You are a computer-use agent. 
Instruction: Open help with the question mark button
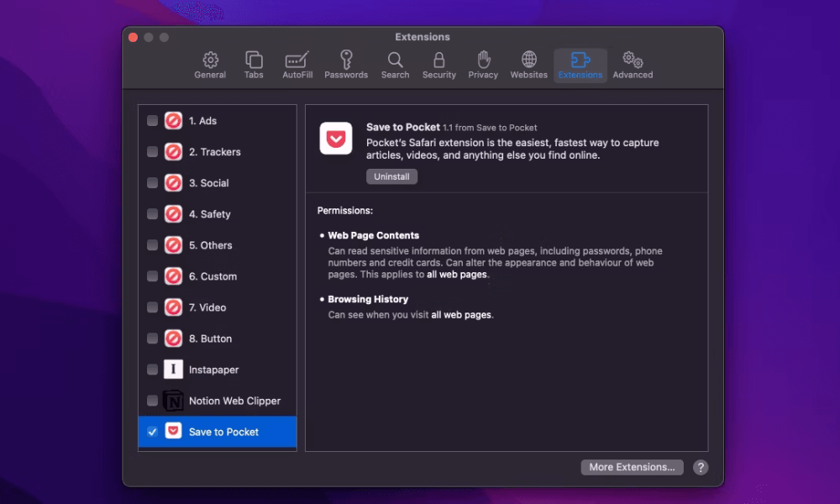click(701, 467)
